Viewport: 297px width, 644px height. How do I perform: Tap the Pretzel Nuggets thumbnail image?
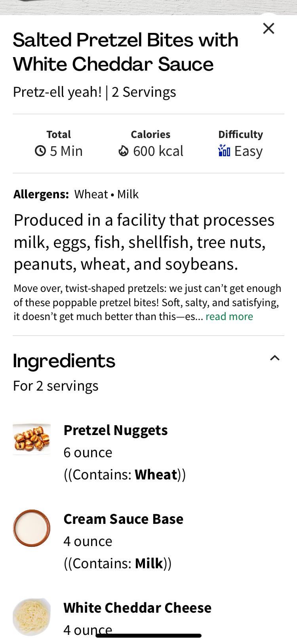pos(32,439)
